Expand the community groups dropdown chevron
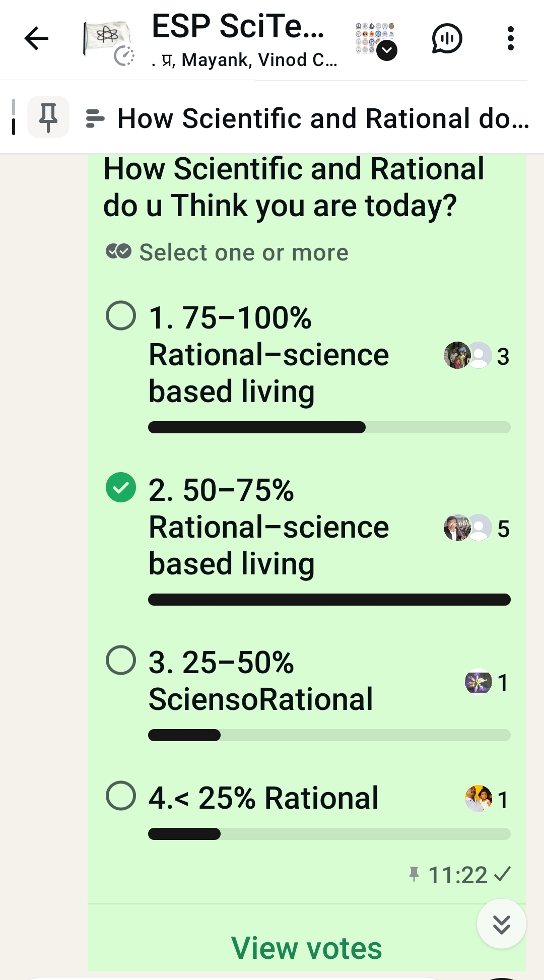The width and height of the screenshot is (544, 980). coord(387,50)
